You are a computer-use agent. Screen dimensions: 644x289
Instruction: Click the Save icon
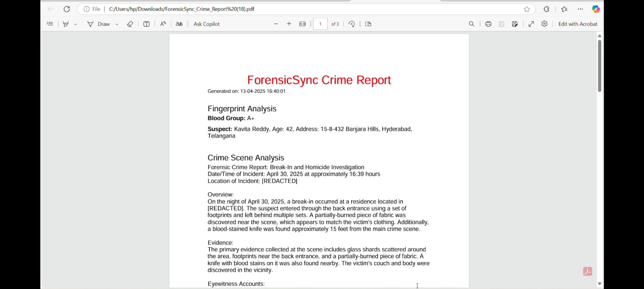tap(502, 24)
